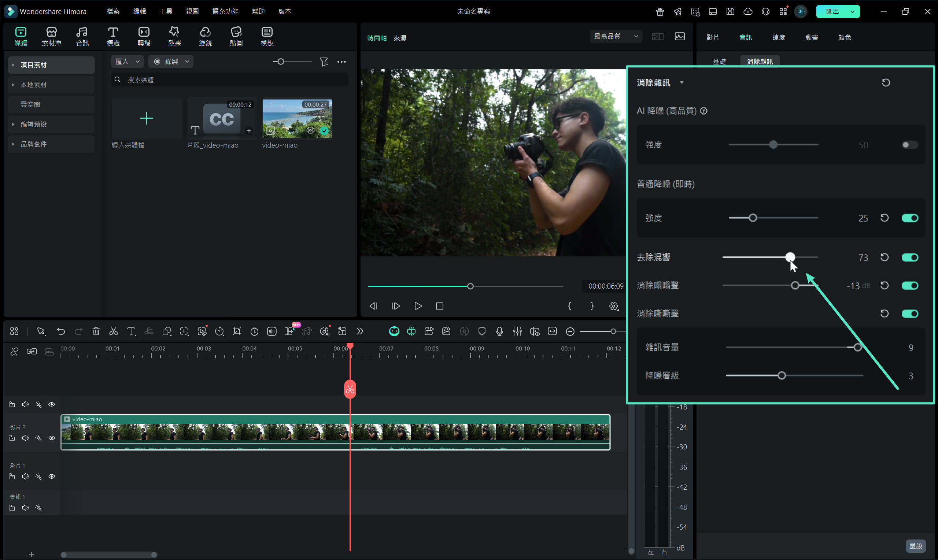Open the 貼圖 stickers panel

[x=236, y=36]
